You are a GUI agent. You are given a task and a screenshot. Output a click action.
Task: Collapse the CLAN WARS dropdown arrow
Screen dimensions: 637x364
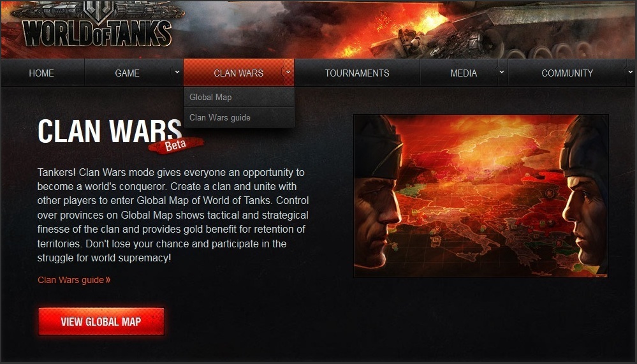tap(288, 72)
